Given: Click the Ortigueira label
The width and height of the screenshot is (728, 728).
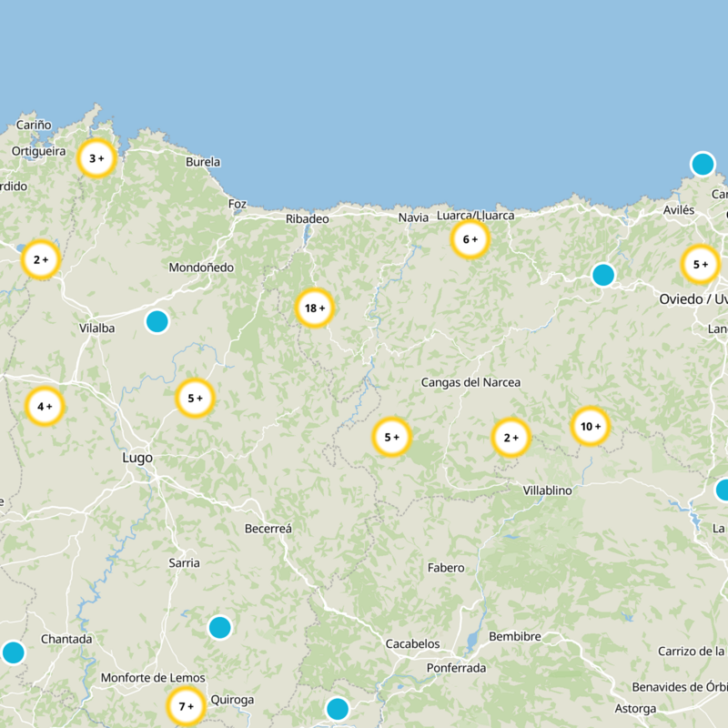Looking at the screenshot, I should (39, 151).
